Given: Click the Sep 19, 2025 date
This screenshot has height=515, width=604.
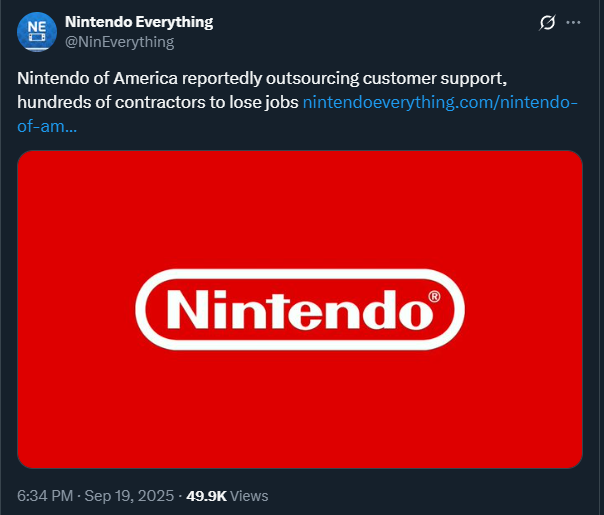Looking at the screenshot, I should pos(129,496).
